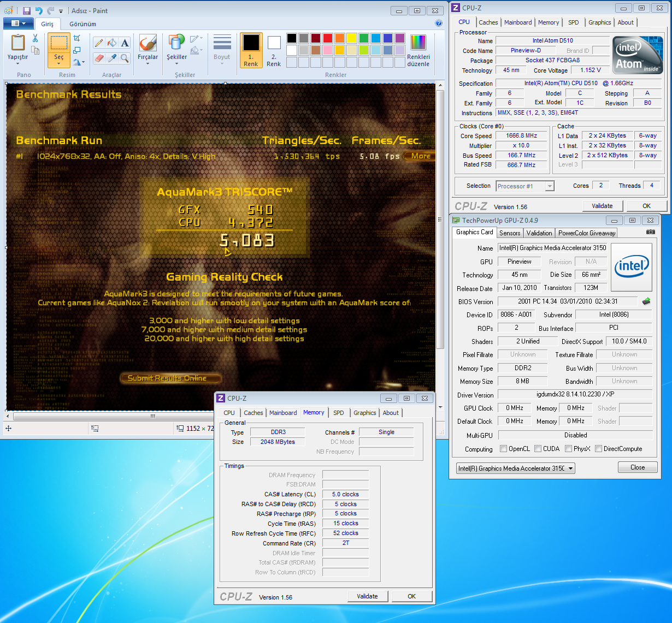Click the Cut scissors icon in Paint
This screenshot has height=623, width=672.
tap(35, 38)
